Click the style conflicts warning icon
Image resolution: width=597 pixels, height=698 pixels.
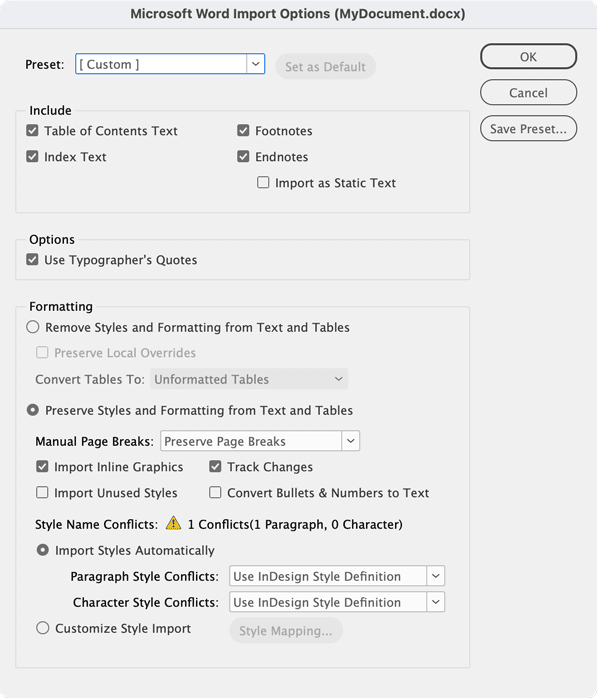[173, 523]
